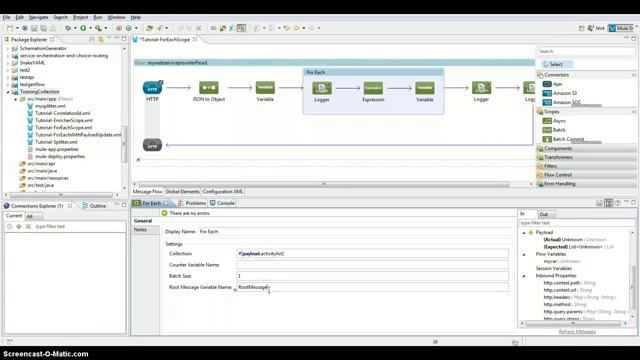
Task: Expand the SchemationGenerator project
Action: point(7,49)
